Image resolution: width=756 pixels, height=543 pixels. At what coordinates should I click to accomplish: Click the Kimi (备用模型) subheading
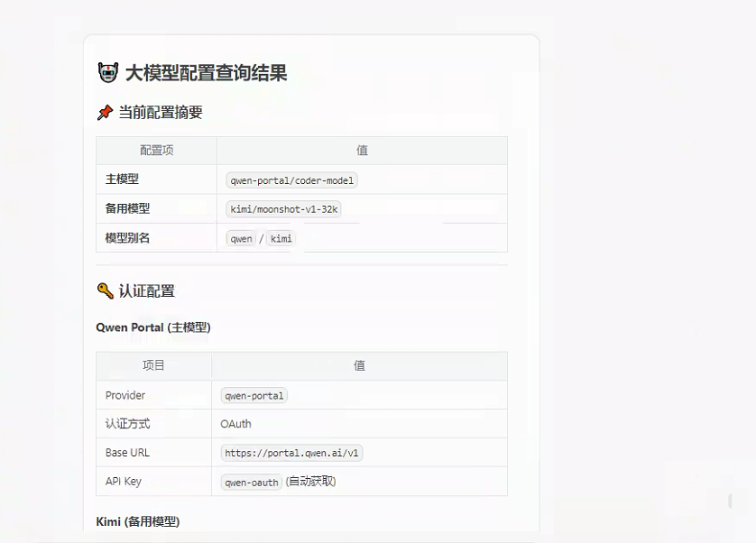pyautogui.click(x=138, y=521)
